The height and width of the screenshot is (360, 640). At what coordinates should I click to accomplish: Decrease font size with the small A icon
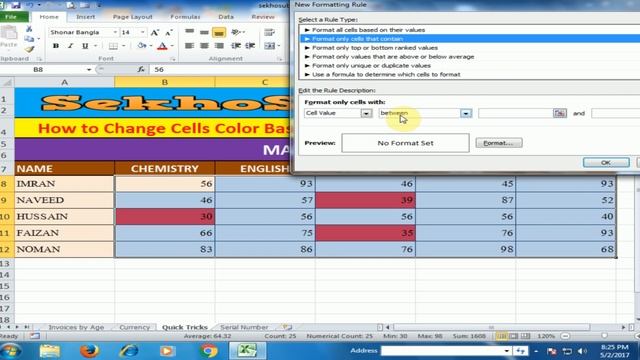[169, 32]
